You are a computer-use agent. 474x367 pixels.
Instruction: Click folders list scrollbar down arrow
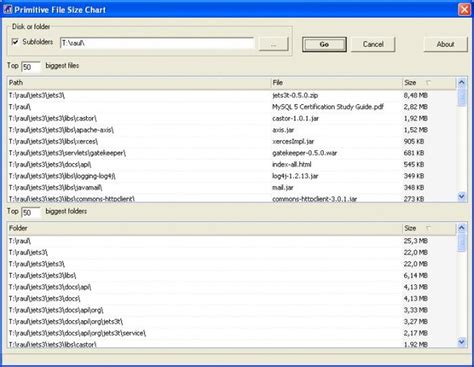pyautogui.click(x=462, y=342)
